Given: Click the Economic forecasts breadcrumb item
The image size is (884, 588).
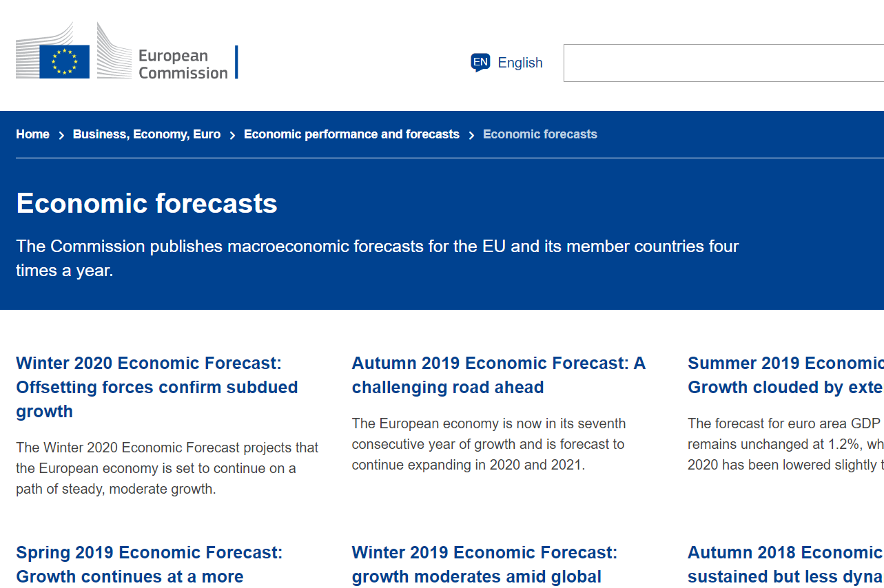Looking at the screenshot, I should coord(540,134).
